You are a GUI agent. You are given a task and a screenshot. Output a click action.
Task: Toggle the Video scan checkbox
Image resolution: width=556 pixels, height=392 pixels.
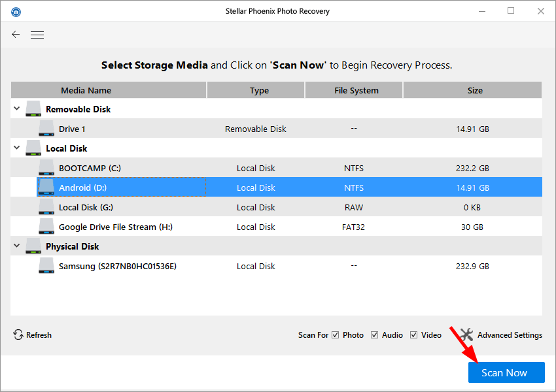pyautogui.click(x=414, y=335)
